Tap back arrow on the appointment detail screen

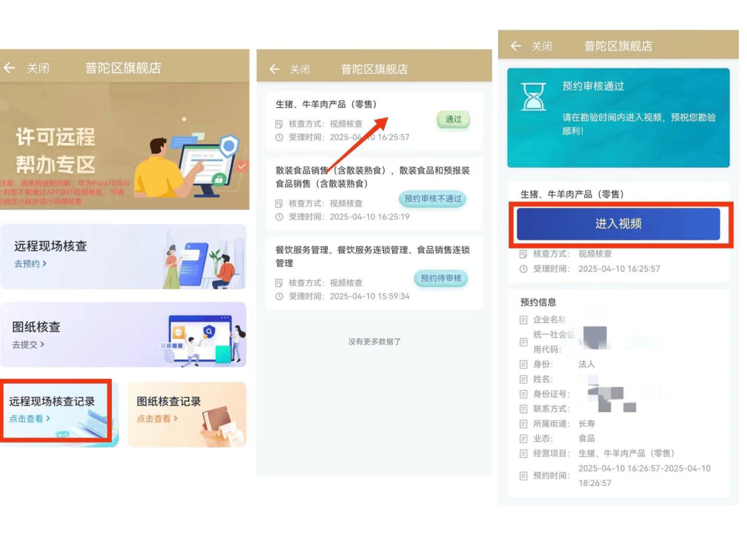(515, 46)
